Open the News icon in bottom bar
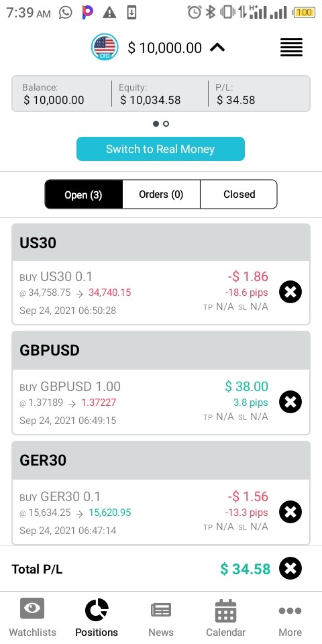Image resolution: width=322 pixels, height=644 pixels. click(x=161, y=610)
